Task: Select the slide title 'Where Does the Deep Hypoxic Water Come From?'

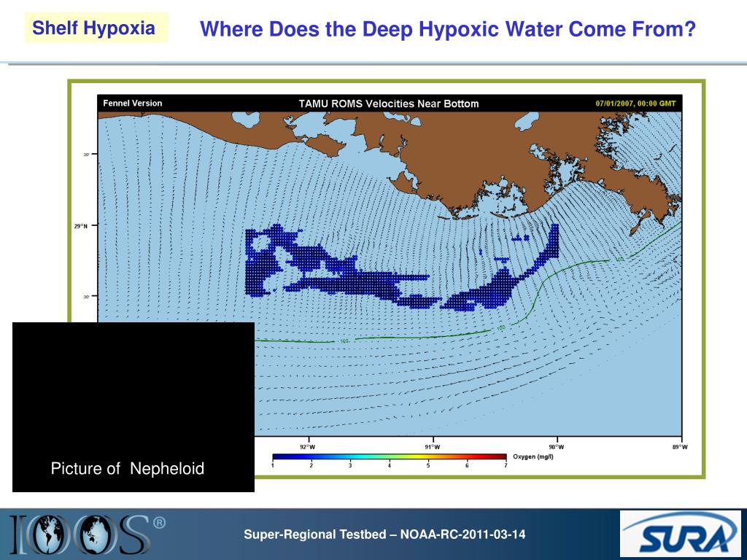Action: pyautogui.click(x=448, y=29)
